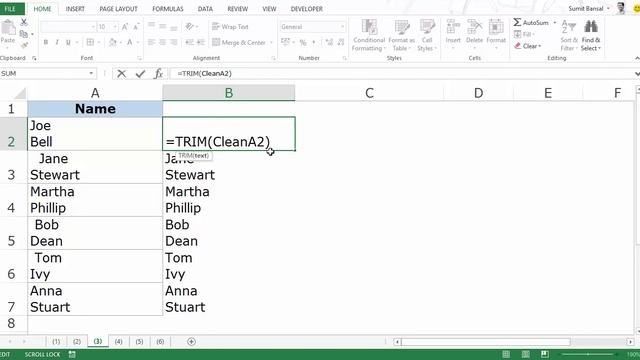Switch to the REVIEW tab
Screen dimensions: 640x360
click(x=238, y=9)
